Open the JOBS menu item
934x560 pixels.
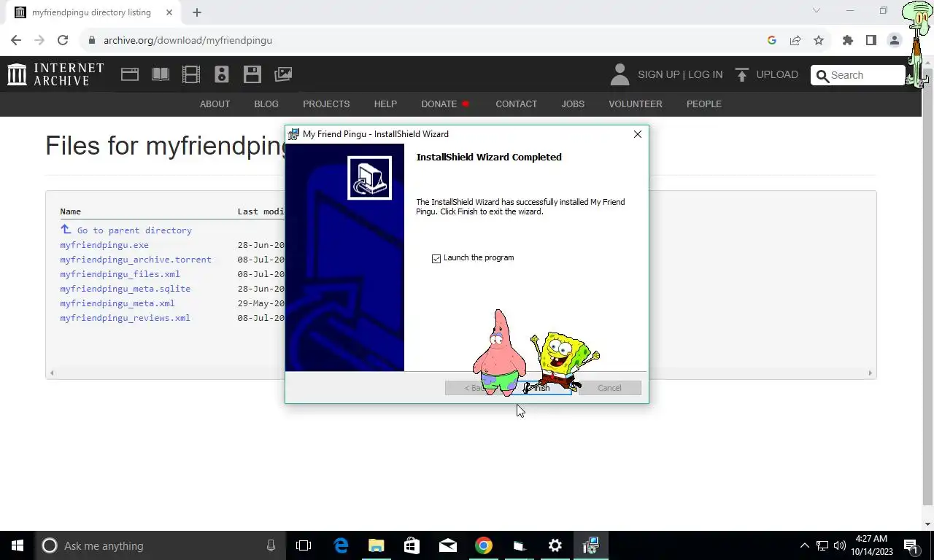(573, 104)
